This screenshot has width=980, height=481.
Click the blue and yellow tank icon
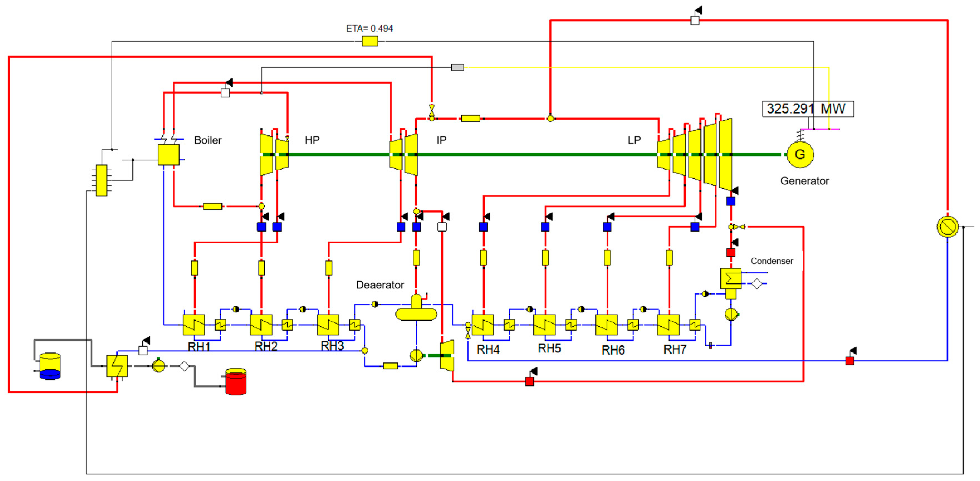[x=50, y=366]
